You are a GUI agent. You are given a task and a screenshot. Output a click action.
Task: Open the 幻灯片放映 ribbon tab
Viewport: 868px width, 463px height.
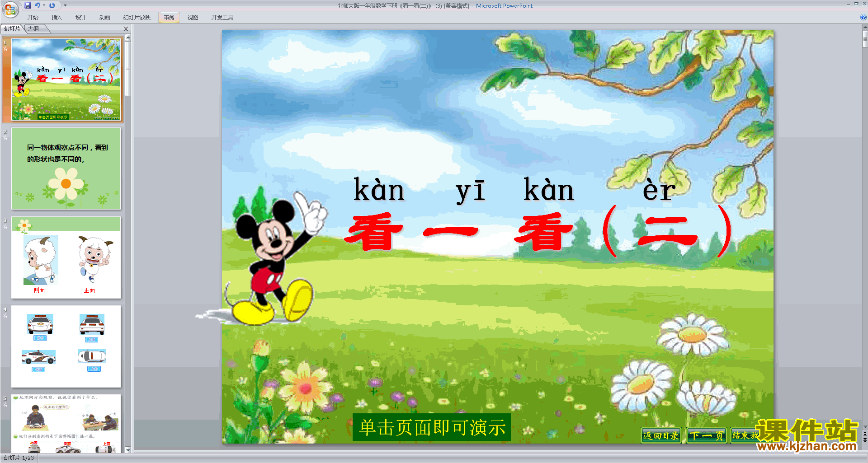(137, 18)
